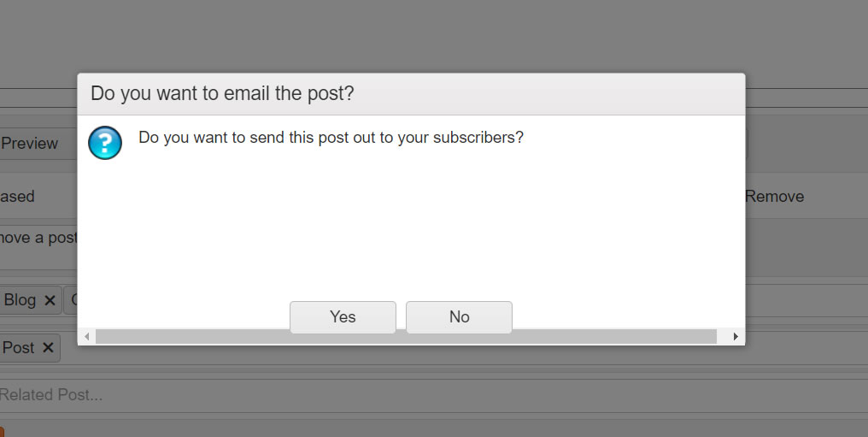Click the partially hidden tag beside Blog
The width and height of the screenshot is (868, 437).
(70, 300)
